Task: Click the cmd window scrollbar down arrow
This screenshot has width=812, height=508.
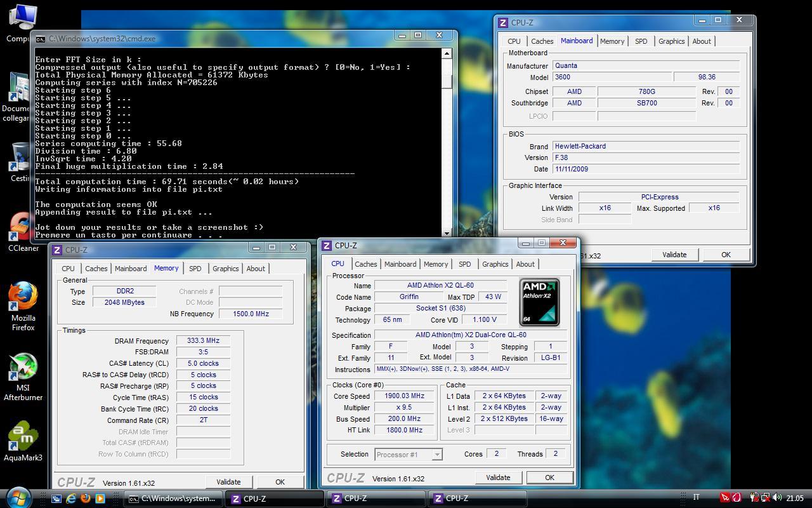Action: (447, 232)
